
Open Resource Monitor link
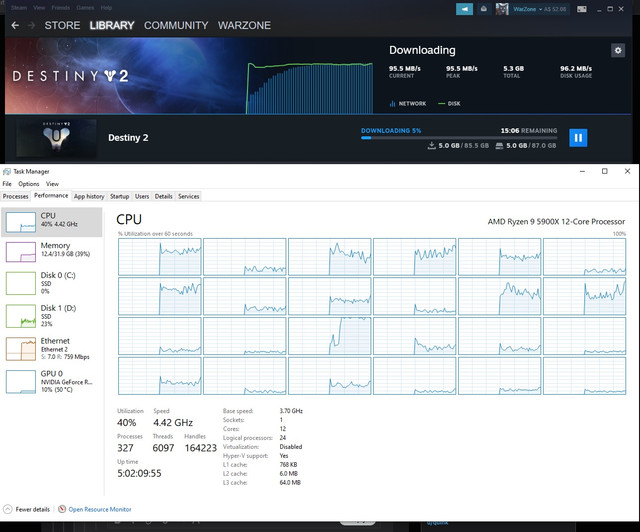pos(100,510)
